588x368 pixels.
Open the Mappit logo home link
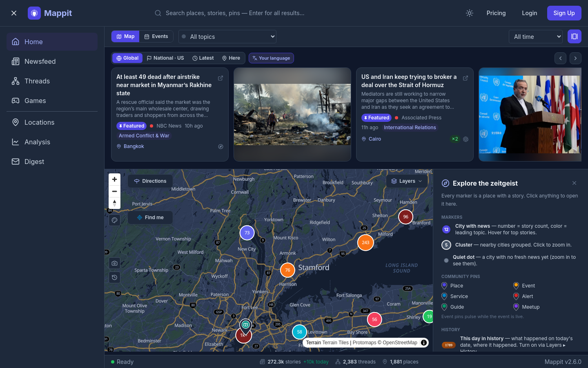tap(50, 13)
